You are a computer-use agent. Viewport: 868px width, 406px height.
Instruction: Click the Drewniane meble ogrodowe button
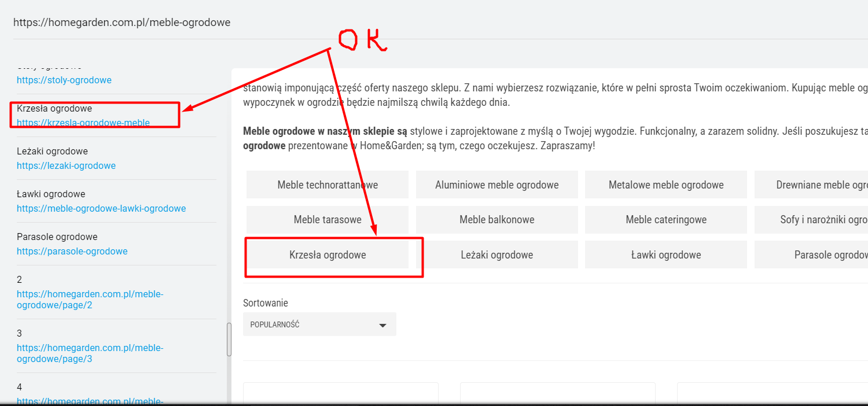[x=811, y=185]
